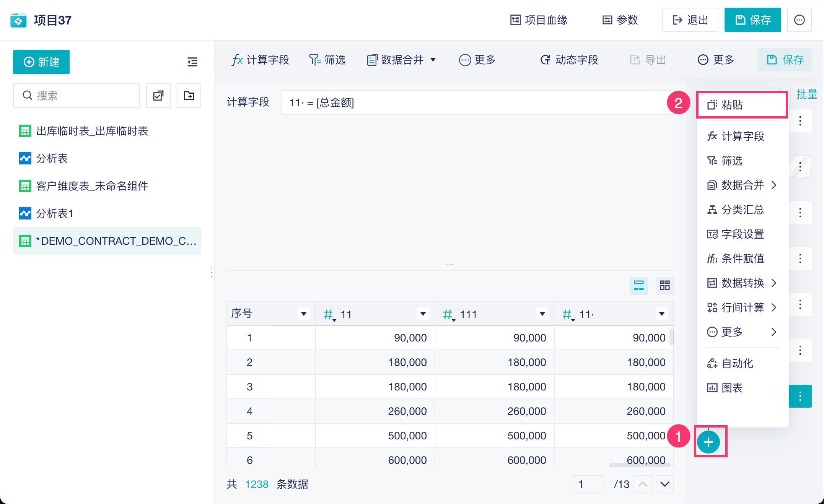Go to next page arrow
This screenshot has height=504, width=824.
pyautogui.click(x=664, y=484)
